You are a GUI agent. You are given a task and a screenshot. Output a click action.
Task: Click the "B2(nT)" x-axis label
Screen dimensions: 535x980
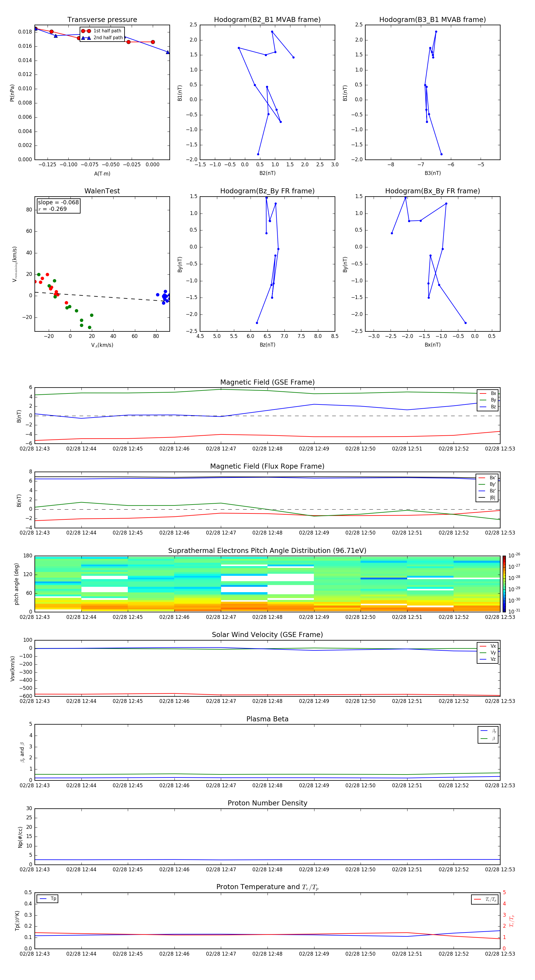[x=267, y=173]
